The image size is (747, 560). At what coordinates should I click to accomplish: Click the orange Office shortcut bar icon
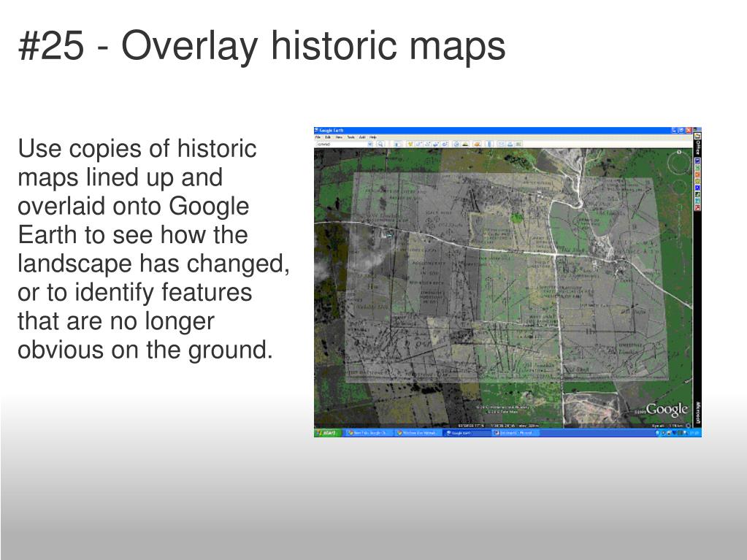click(697, 174)
